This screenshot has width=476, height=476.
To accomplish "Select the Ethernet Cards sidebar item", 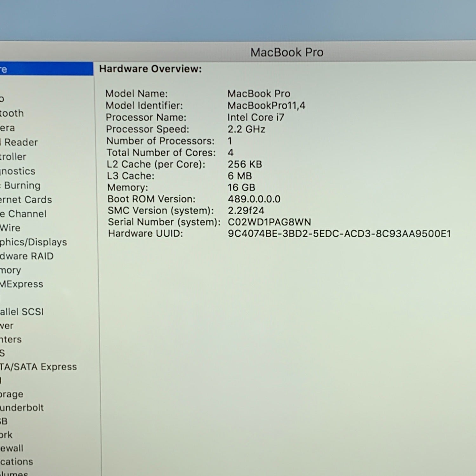I will [26, 200].
